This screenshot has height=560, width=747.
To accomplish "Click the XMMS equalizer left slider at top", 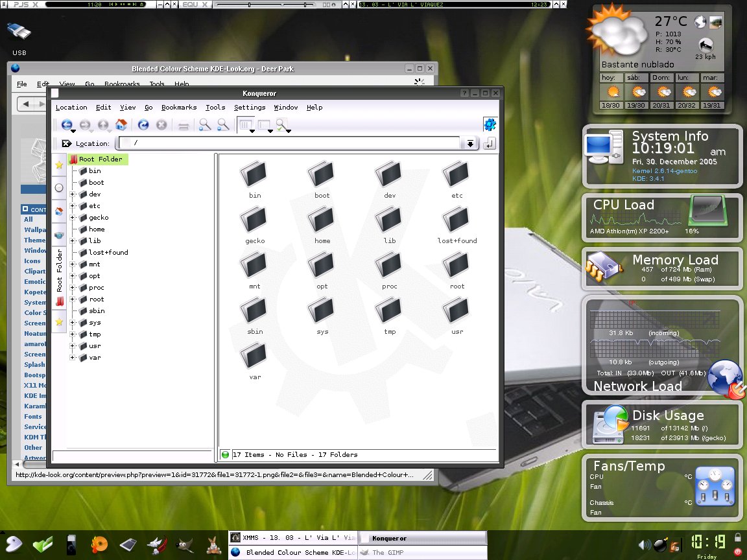I will pos(249,5).
